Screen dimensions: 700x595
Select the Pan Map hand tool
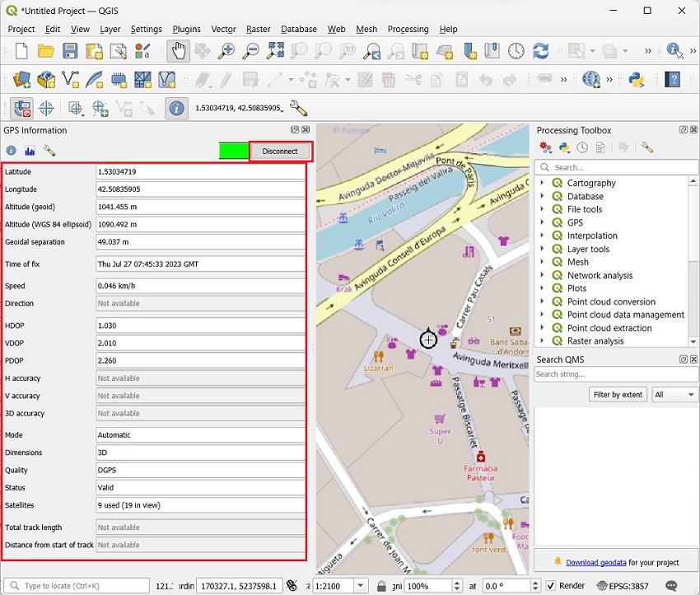pos(178,51)
